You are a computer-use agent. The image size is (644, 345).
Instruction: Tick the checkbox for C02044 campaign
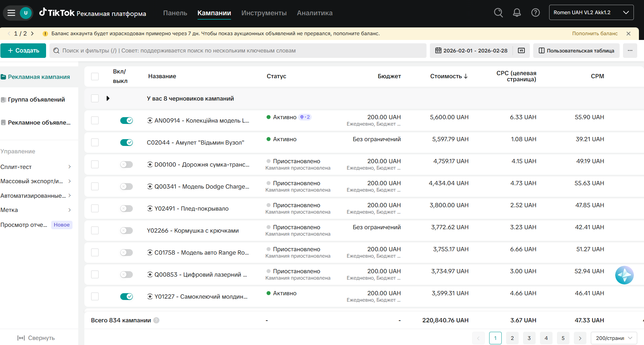pos(95,143)
